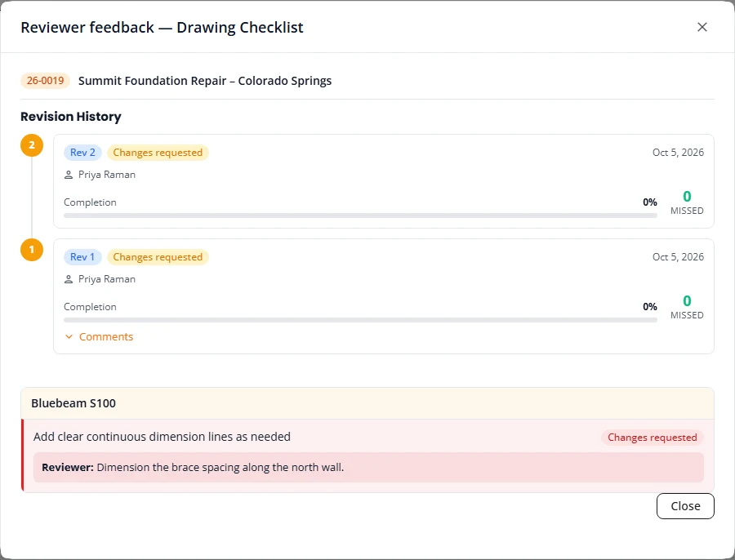Click the Completion label in Rev 2

(90, 202)
